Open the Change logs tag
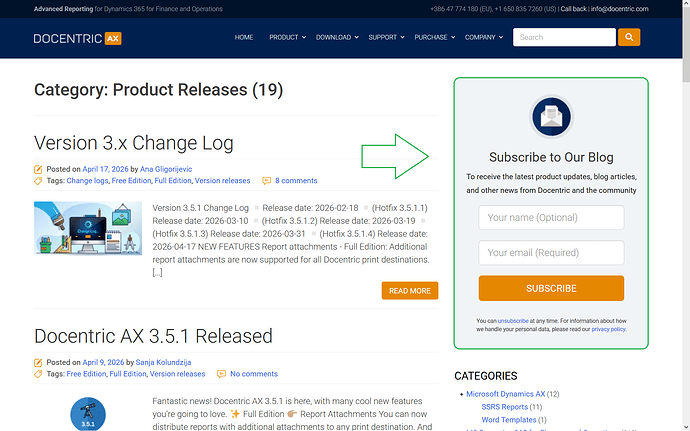Screen dimensions: 690x431 click(x=87, y=181)
